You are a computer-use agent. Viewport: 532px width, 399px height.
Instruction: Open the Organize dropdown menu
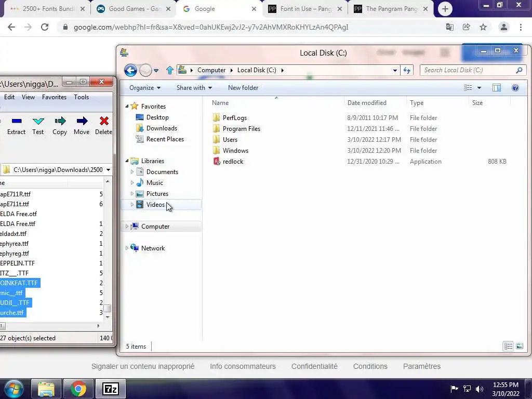click(x=145, y=88)
